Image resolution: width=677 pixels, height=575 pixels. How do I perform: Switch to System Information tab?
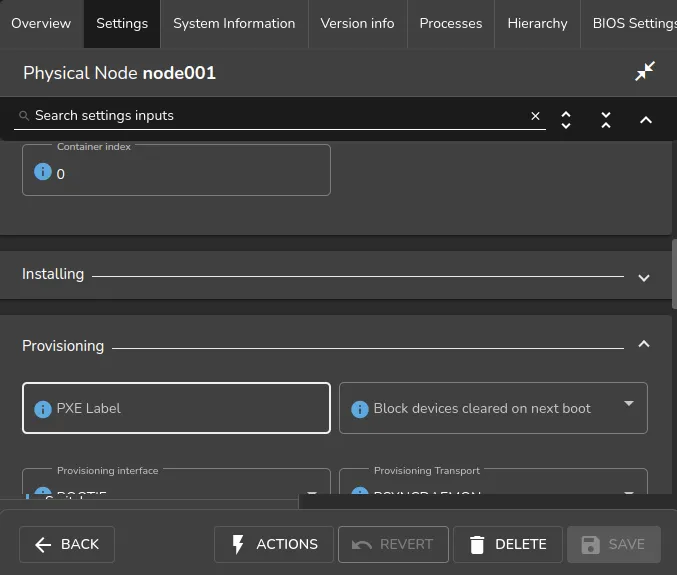tap(234, 24)
